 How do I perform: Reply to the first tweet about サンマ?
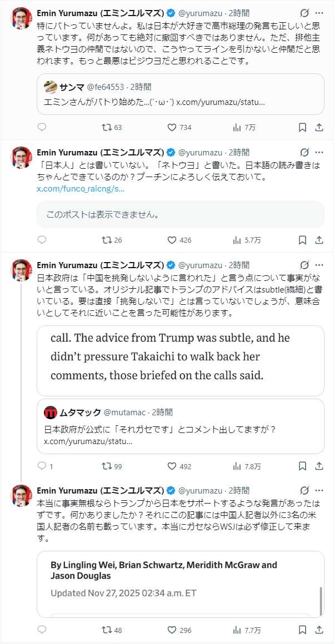[x=42, y=127]
